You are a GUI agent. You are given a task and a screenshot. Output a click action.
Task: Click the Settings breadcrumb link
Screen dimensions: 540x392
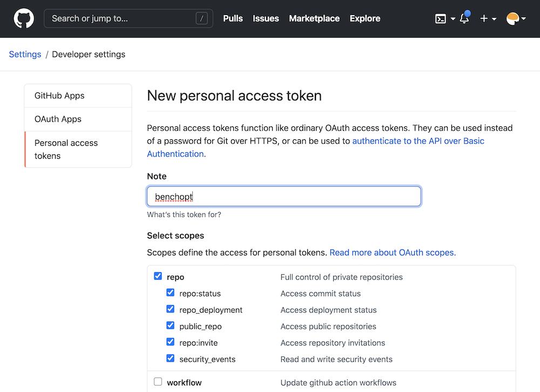click(25, 55)
